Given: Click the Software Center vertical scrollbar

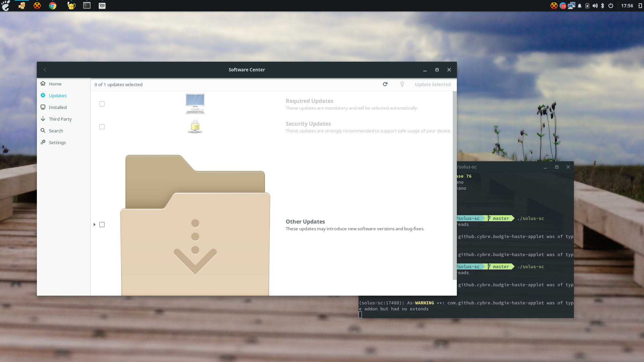Looking at the screenshot, I should tap(454, 185).
